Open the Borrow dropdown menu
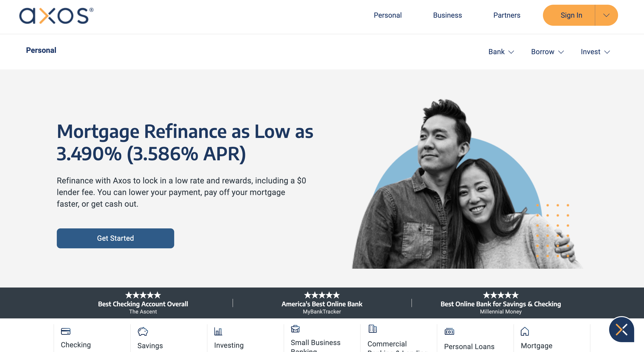 click(x=547, y=52)
